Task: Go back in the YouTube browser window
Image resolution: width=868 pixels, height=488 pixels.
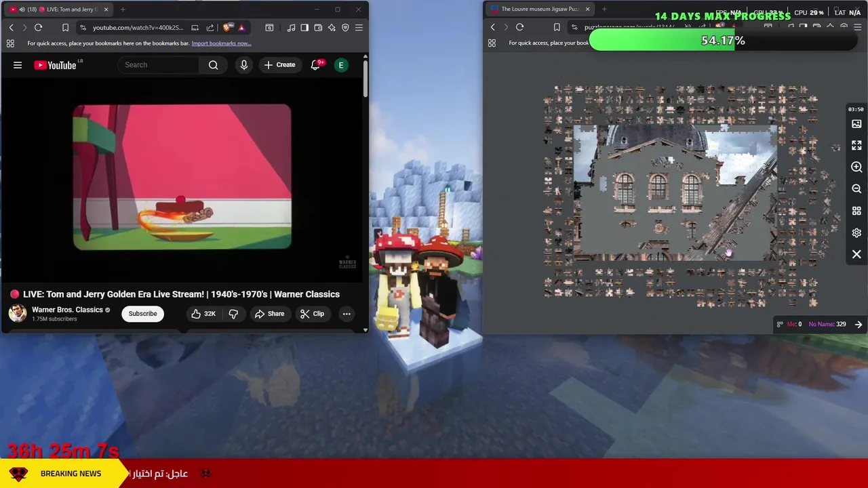Action: [11, 28]
